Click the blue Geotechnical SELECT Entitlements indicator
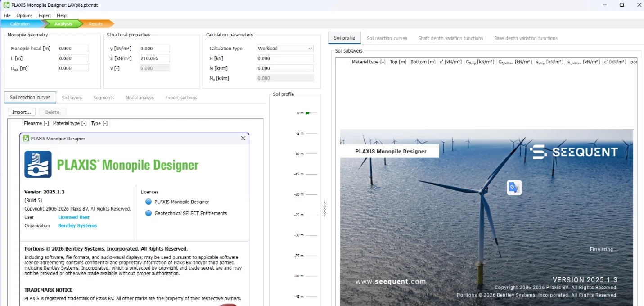Viewport: 644px width, 306px height. [x=149, y=213]
